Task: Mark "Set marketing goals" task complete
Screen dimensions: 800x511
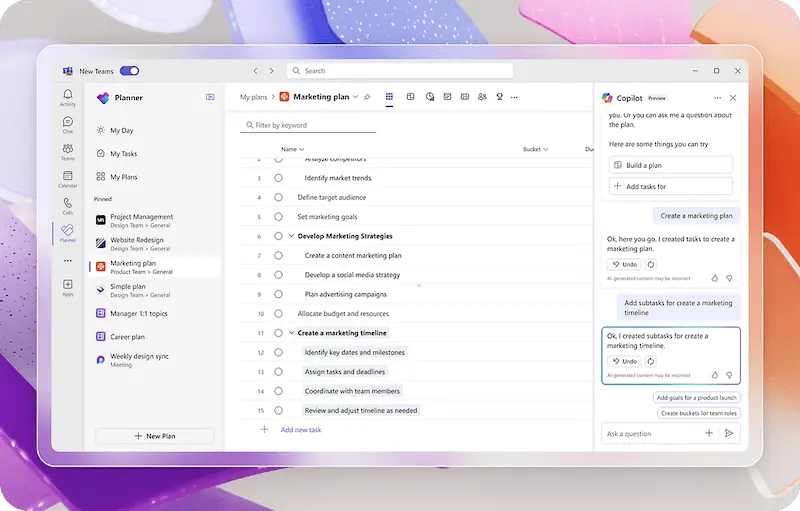Action: click(x=278, y=216)
